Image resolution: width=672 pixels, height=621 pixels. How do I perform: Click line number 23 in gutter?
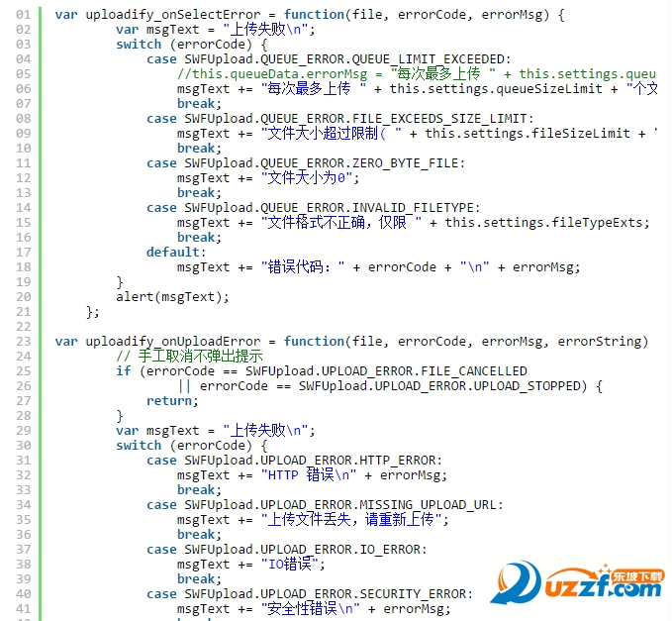click(x=24, y=342)
